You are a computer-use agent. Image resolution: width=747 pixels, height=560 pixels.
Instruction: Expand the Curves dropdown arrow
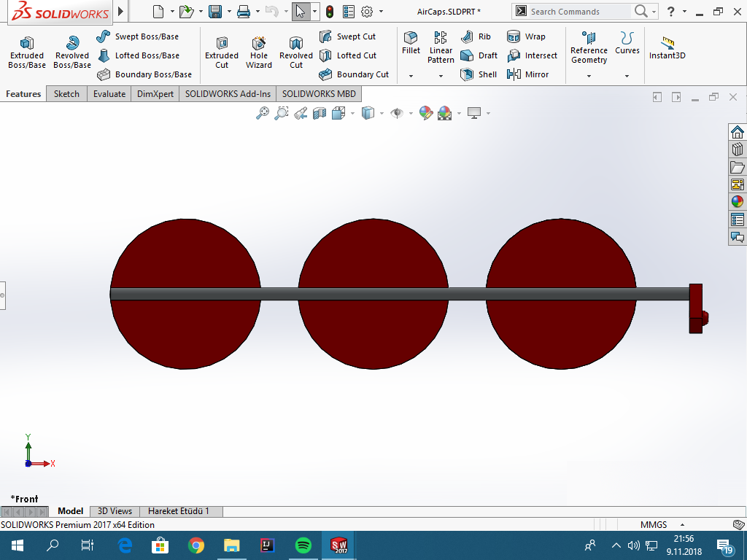click(627, 76)
